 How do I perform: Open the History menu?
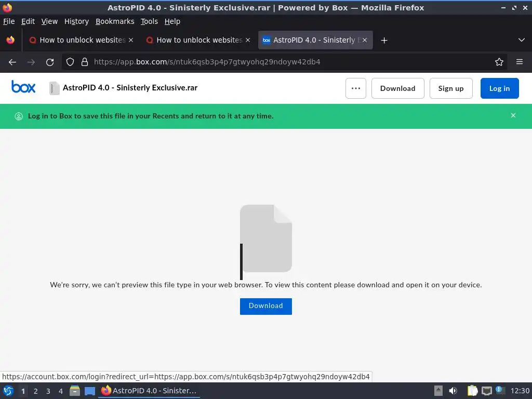[x=76, y=21]
